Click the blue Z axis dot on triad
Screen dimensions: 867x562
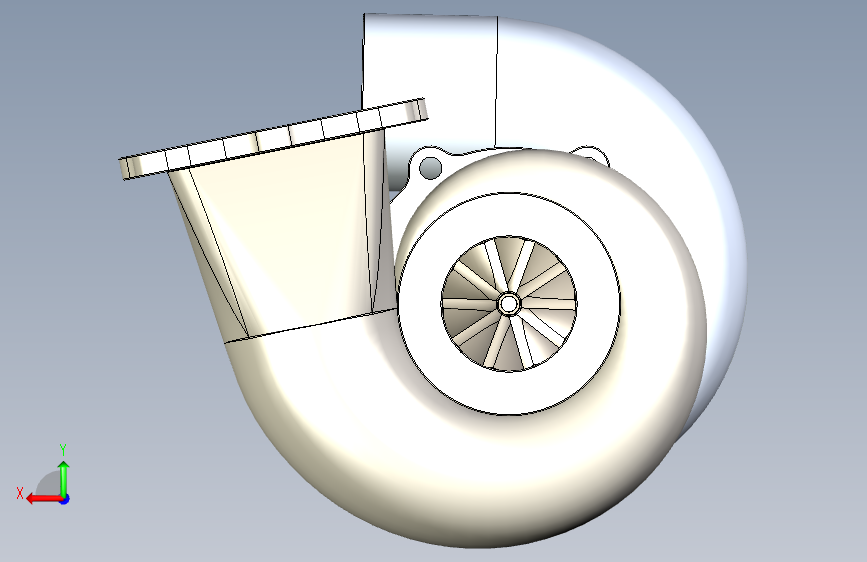tap(65, 499)
